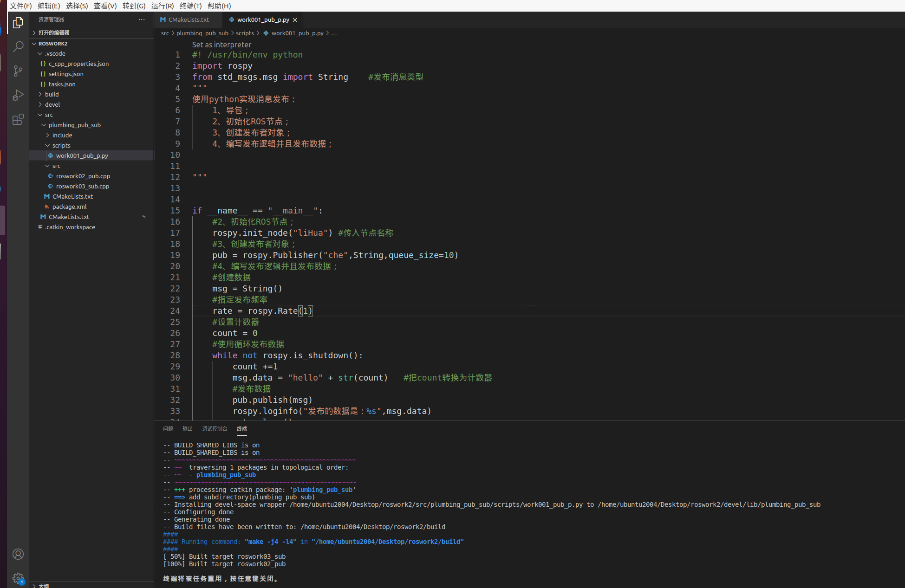The image size is (905, 588).
Task: Open the Run and Debug icon
Action: coord(18,95)
